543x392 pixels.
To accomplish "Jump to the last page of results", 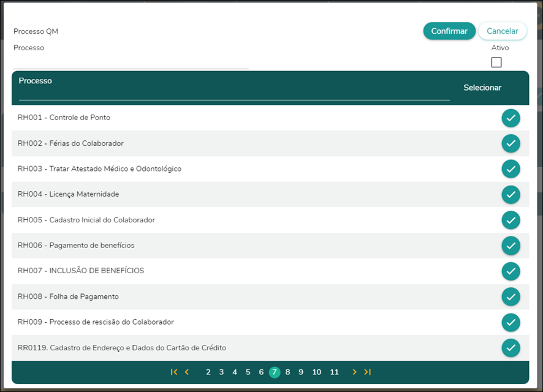I will [x=367, y=372].
